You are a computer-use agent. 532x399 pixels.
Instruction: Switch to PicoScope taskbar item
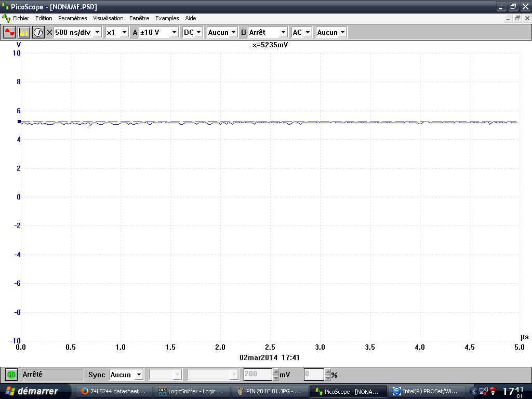[348, 392]
